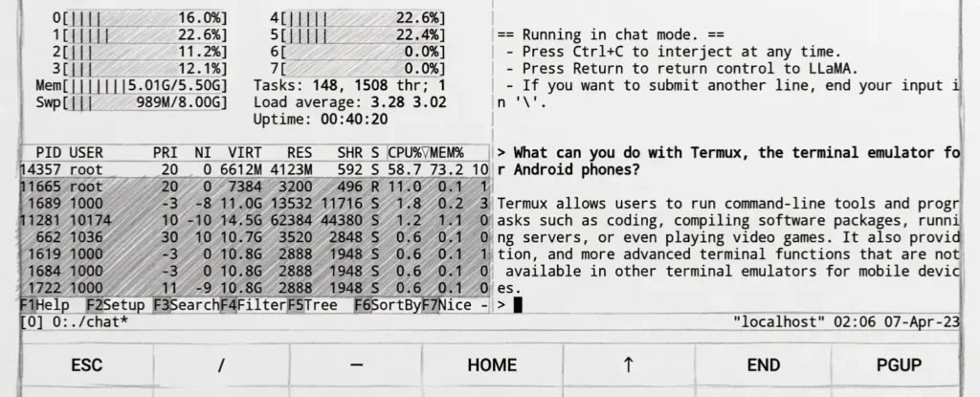Select process row PID 14357
Viewport: 980px width, 397px height.
(x=255, y=169)
